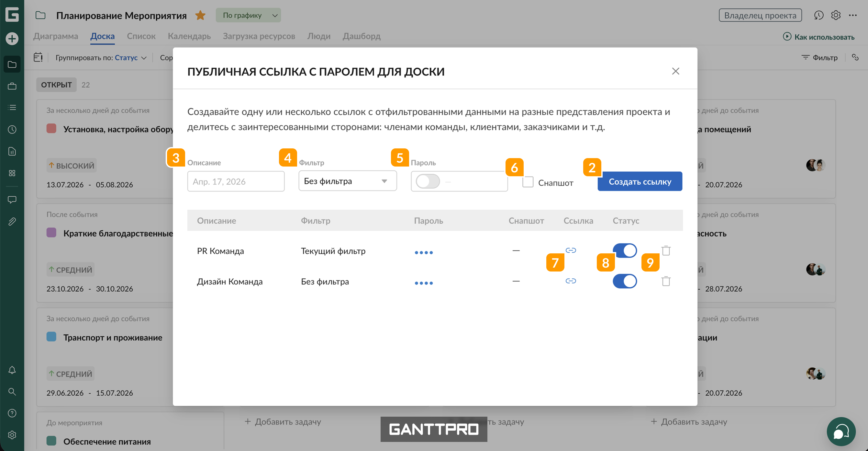Delete the PR Команда link

[666, 250]
